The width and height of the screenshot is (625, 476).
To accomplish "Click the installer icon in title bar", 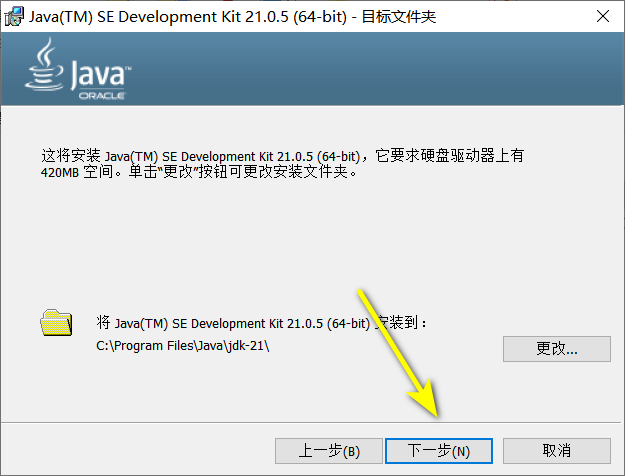I will click(x=14, y=17).
